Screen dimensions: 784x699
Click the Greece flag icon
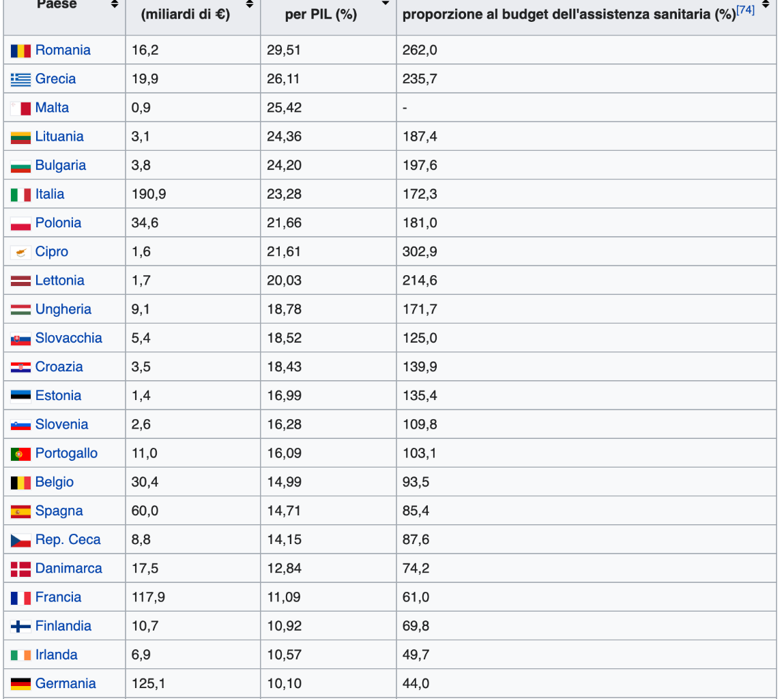pyautogui.click(x=20, y=79)
